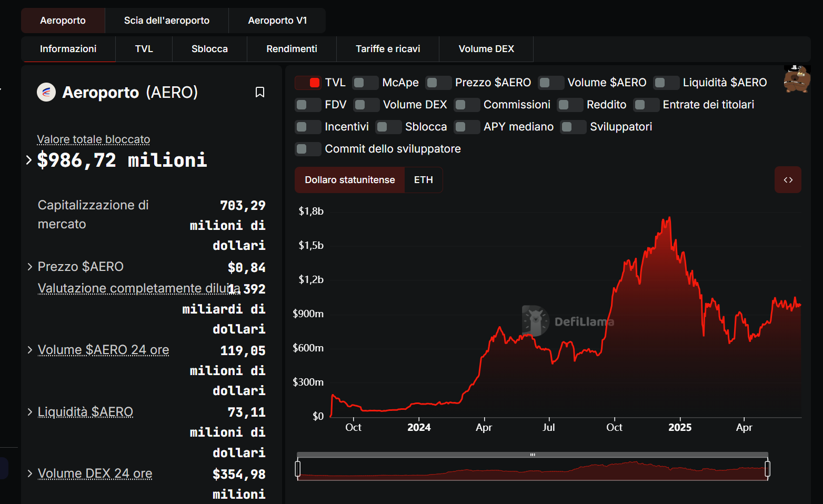Enable the McApe chart toggle
Image resolution: width=823 pixels, height=504 pixels.
pos(365,83)
